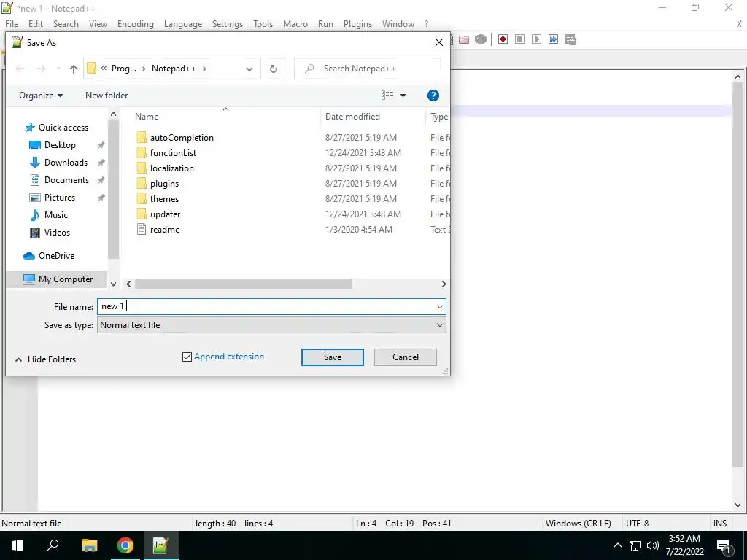Click the Save button

click(x=333, y=357)
